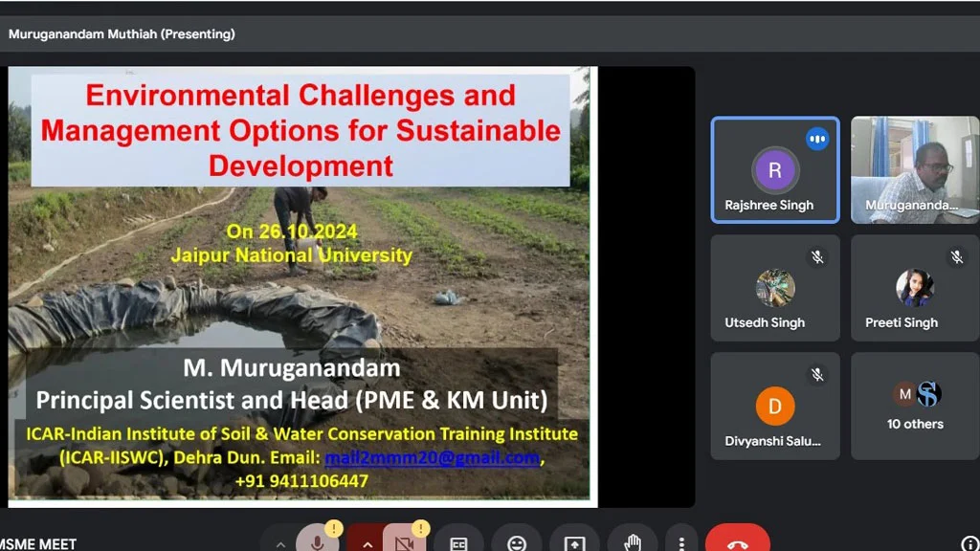
Task: Click Preeti Singh's profile picture
Action: tap(915, 288)
